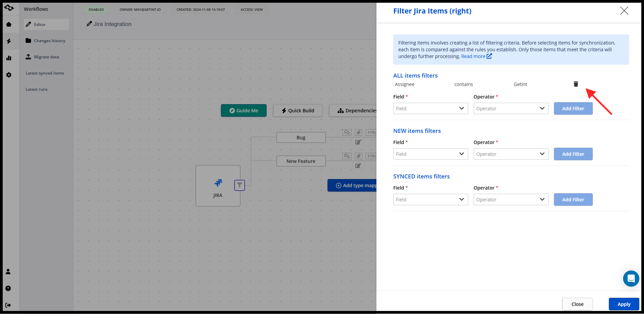Open the home icon in left sidebar
Image resolution: width=644 pixels, height=314 pixels.
click(x=9, y=24)
